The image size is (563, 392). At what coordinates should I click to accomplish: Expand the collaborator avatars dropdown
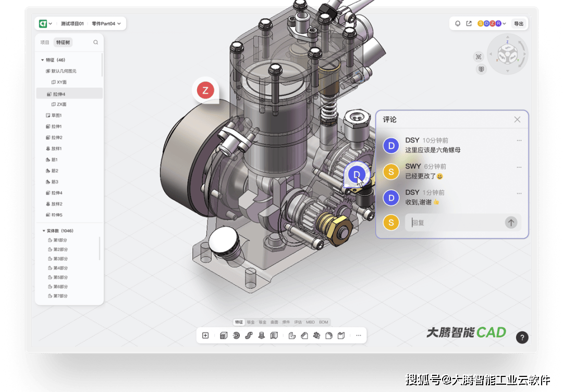point(504,23)
